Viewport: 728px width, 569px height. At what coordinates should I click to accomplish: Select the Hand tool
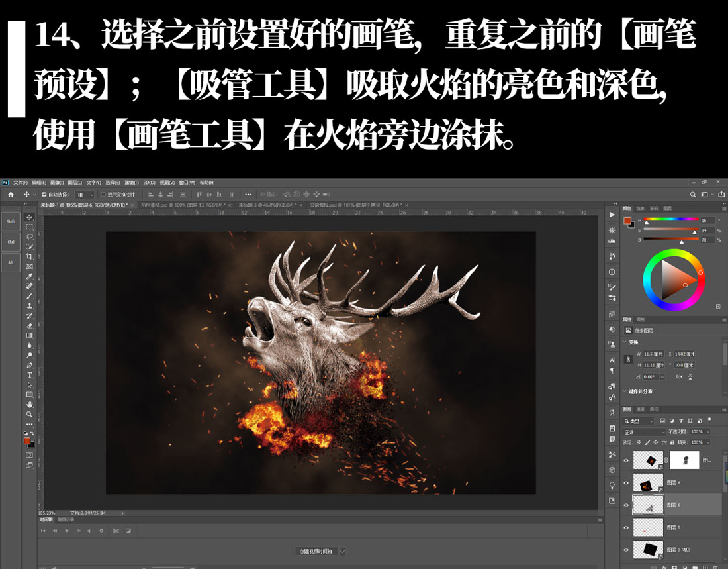30,405
